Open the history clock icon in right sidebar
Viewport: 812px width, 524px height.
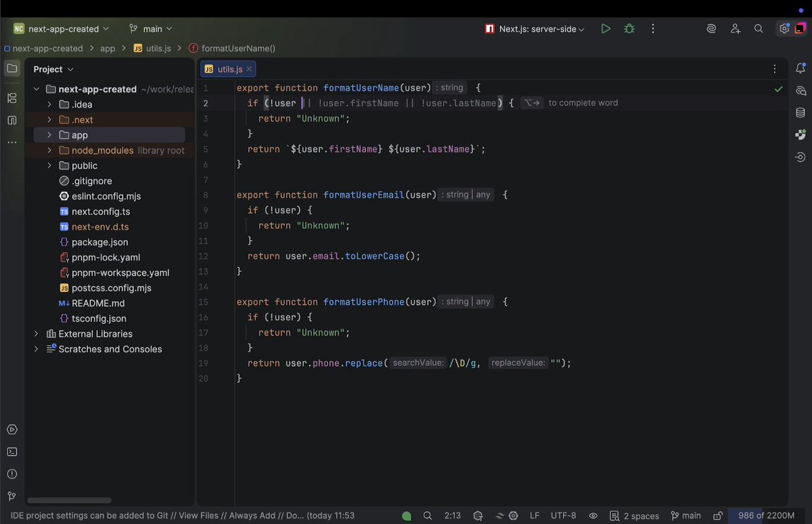coord(800,157)
